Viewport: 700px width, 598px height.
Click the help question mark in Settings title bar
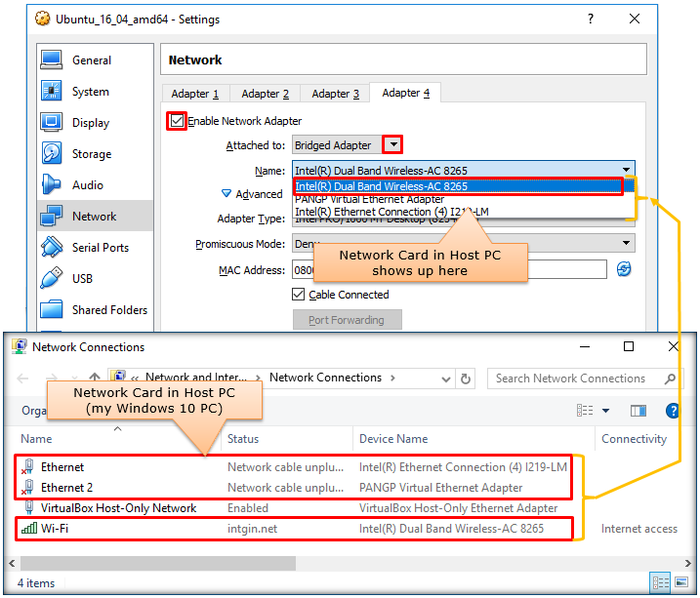click(591, 19)
